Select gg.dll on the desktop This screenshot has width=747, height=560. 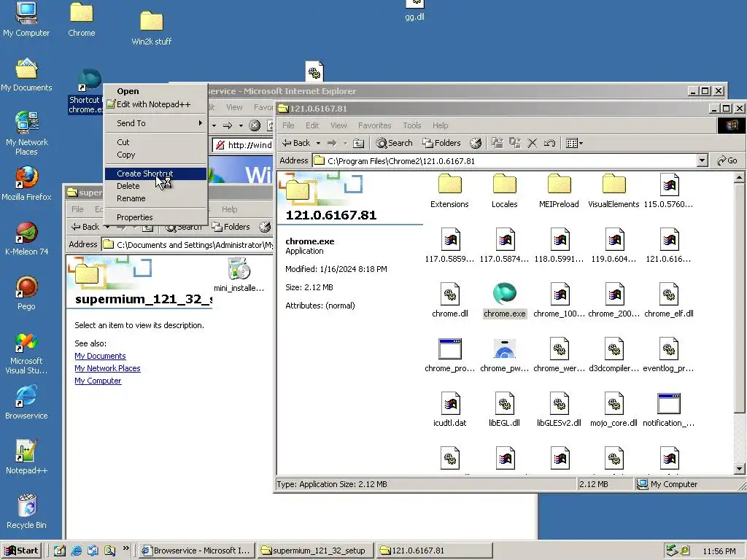click(x=414, y=10)
